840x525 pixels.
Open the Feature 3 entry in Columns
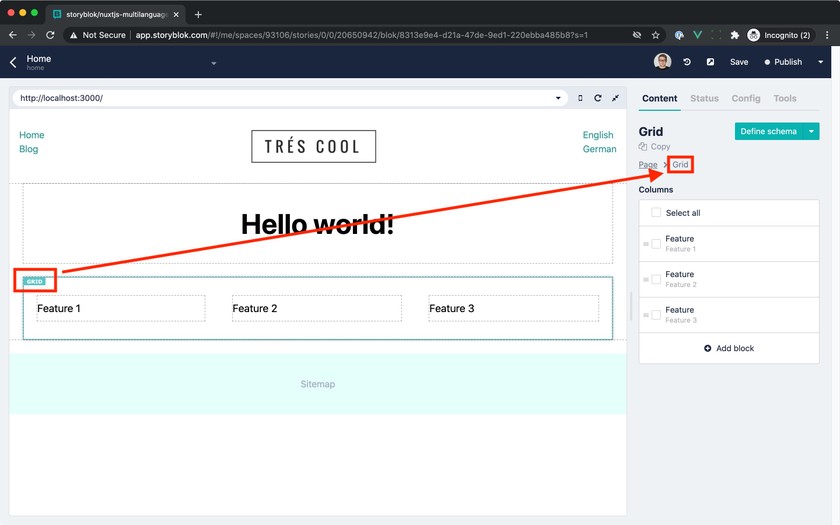(729, 315)
